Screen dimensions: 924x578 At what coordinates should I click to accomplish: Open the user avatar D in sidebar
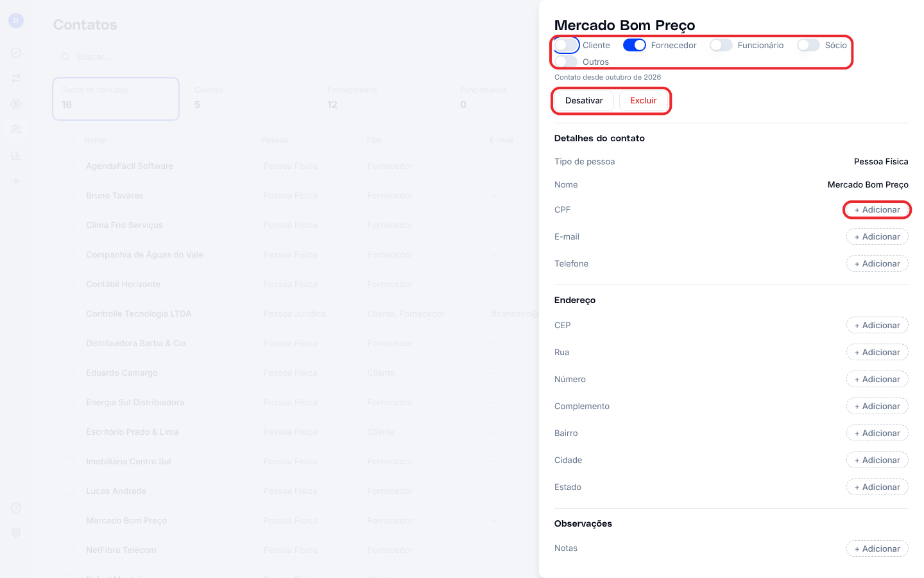(16, 21)
